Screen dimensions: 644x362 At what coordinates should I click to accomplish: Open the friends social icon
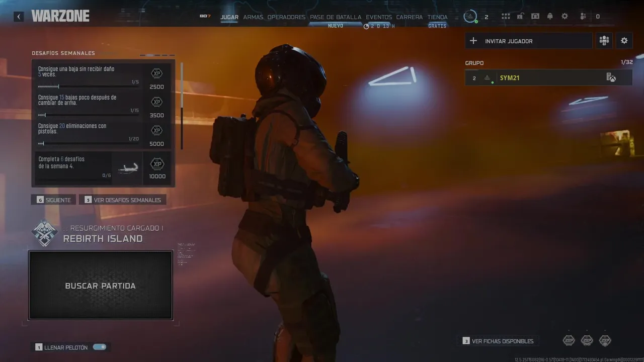(x=583, y=17)
